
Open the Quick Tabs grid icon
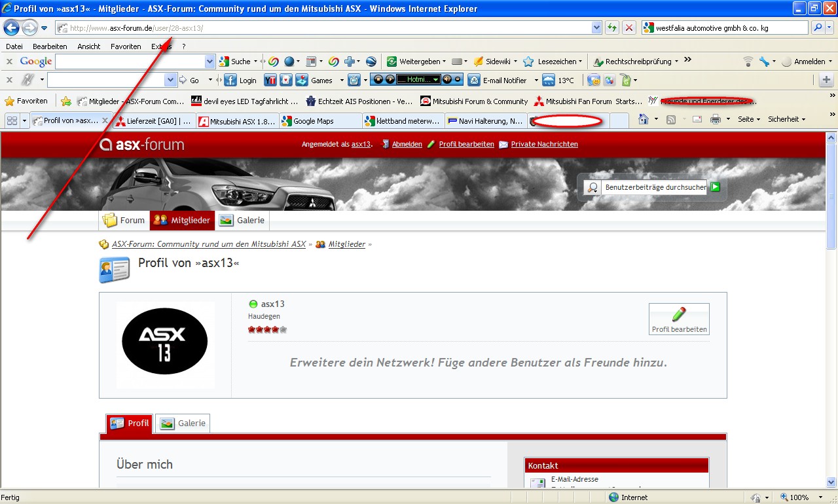(12, 120)
